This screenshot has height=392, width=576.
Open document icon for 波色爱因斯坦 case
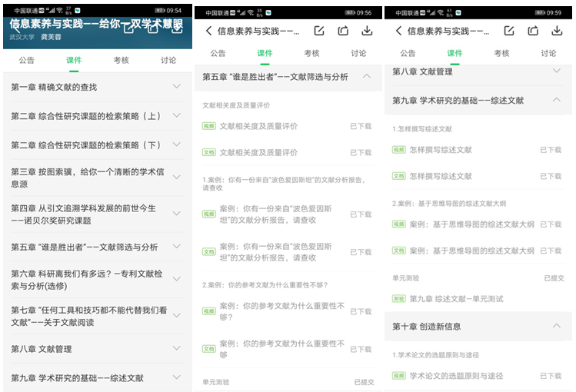click(208, 252)
